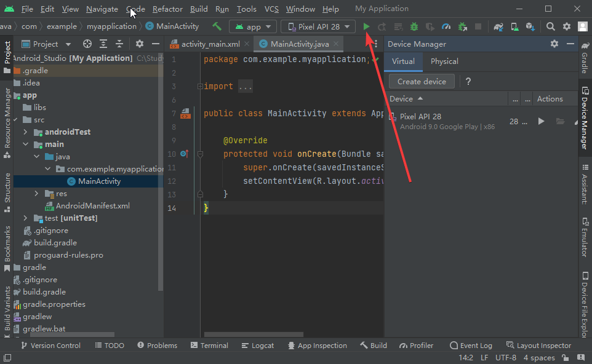The height and width of the screenshot is (364, 592).
Task: Open Project panel options gear
Action: point(139,44)
